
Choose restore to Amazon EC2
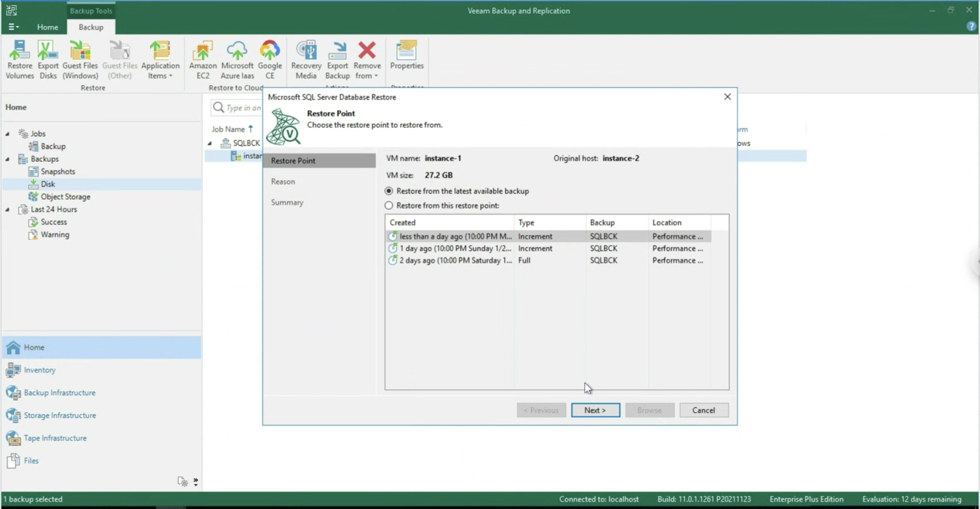coord(203,60)
